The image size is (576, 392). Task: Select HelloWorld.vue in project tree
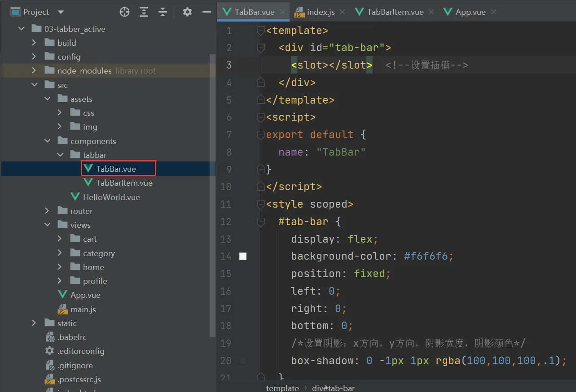(111, 196)
